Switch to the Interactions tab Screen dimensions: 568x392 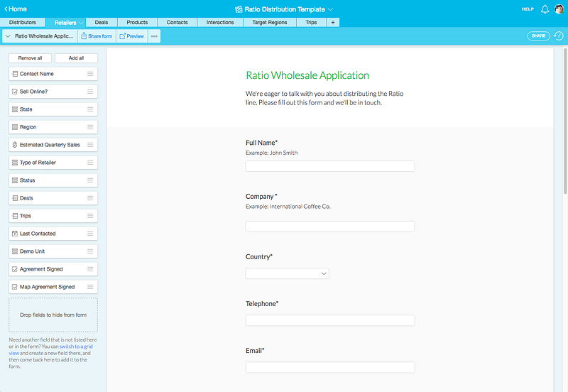220,23
